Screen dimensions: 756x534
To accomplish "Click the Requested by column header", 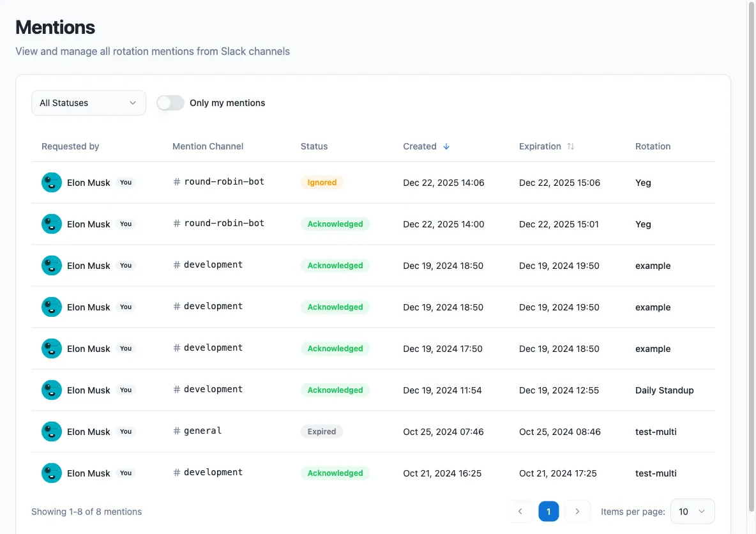I will [x=70, y=146].
